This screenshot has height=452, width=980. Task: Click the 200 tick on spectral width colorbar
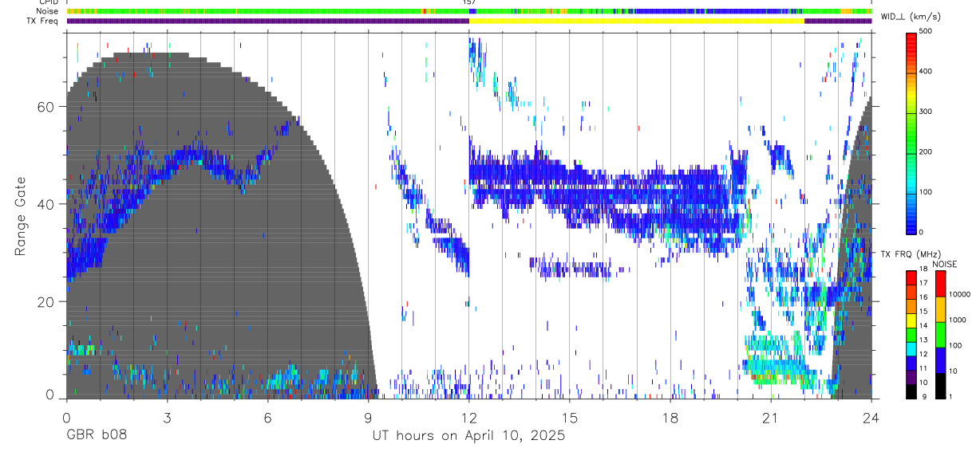(926, 151)
